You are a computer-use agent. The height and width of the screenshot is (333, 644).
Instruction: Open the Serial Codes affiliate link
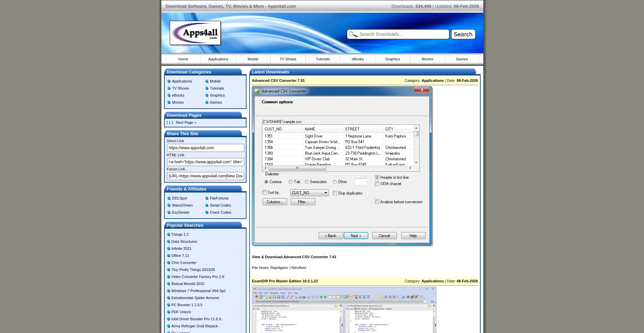point(220,205)
